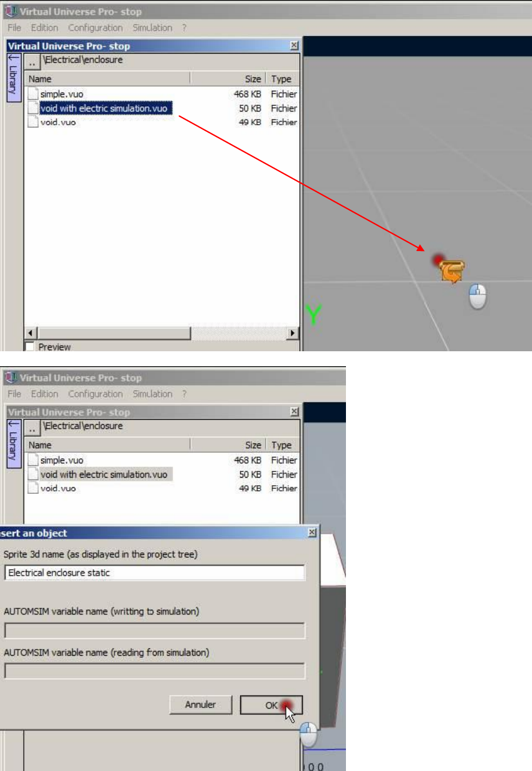
Task: Click horizontal scrollbar right arrow
Action: click(293, 333)
